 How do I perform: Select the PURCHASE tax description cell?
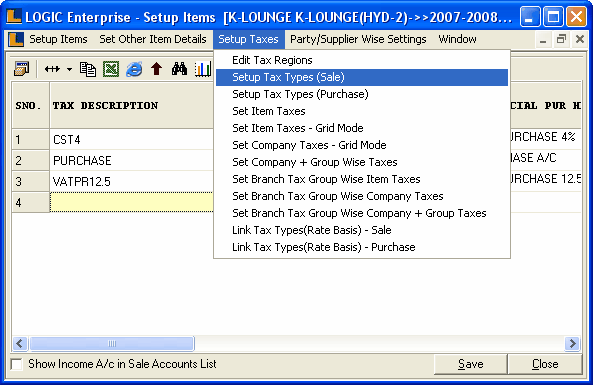click(x=132, y=161)
